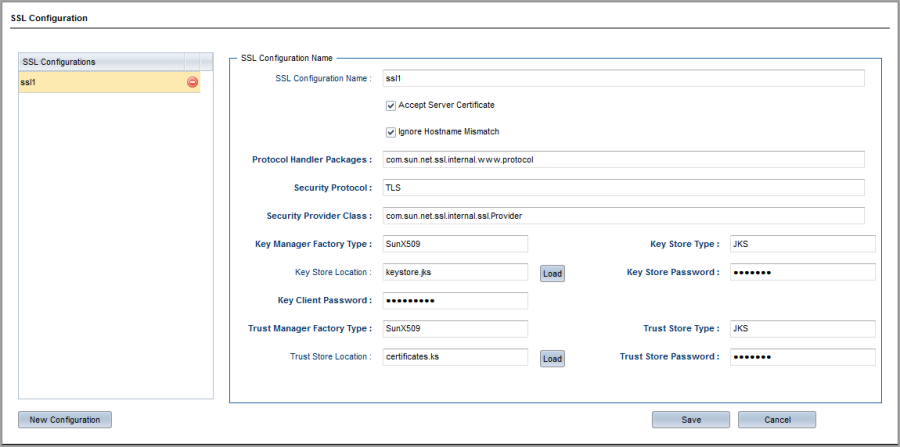Click the Key Store Type field

(x=802, y=244)
